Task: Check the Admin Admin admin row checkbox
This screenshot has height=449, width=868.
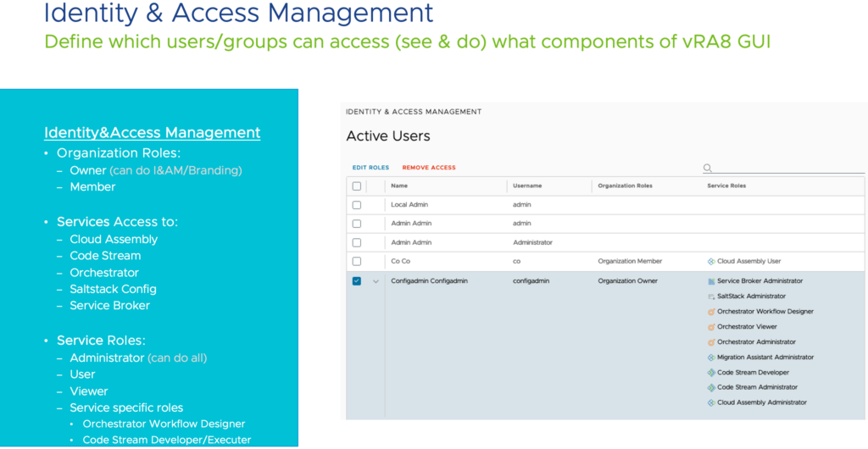Action: point(357,224)
